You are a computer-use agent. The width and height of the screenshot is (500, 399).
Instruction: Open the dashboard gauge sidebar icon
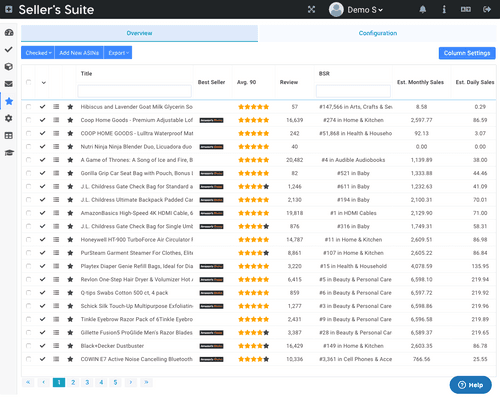point(9,32)
